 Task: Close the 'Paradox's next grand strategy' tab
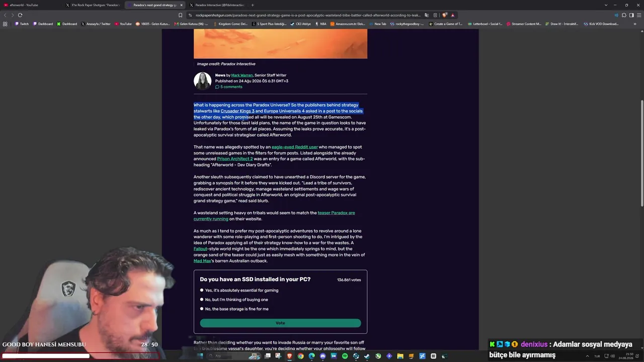click(x=181, y=5)
